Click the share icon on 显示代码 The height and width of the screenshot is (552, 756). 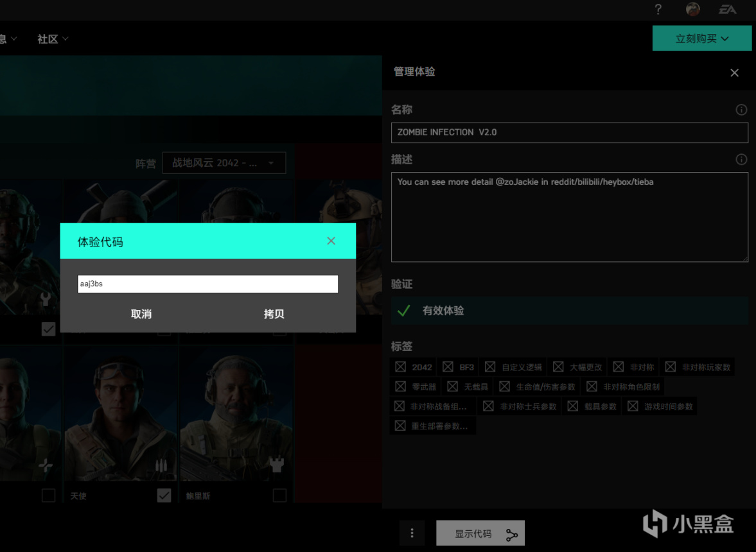pos(511,534)
